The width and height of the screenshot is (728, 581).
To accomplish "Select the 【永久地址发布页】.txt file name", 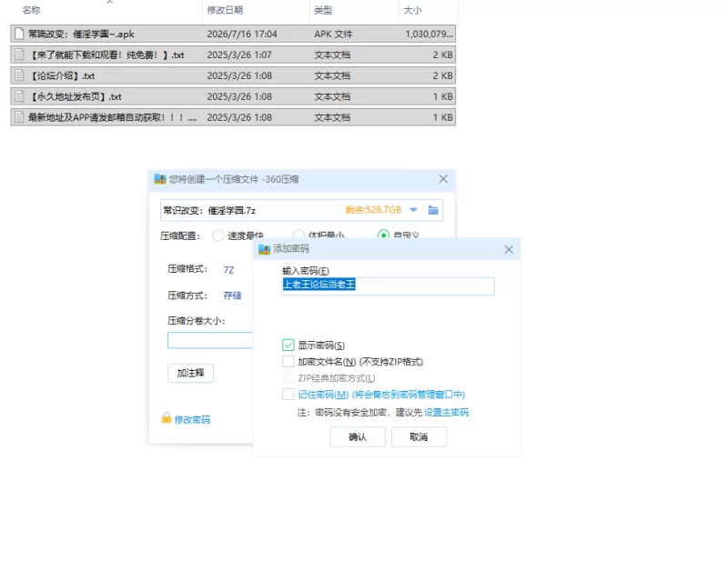I will tap(75, 96).
